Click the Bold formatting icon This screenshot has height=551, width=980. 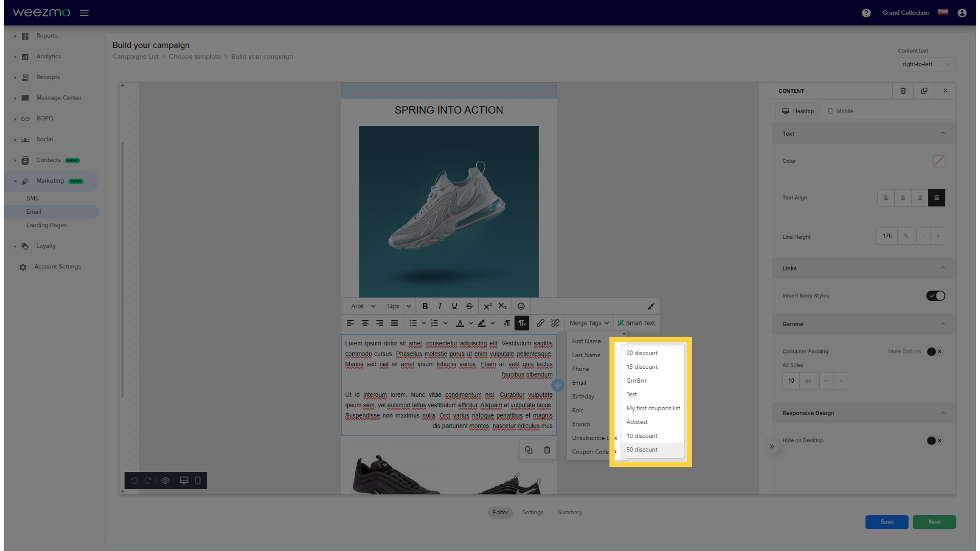pos(425,306)
